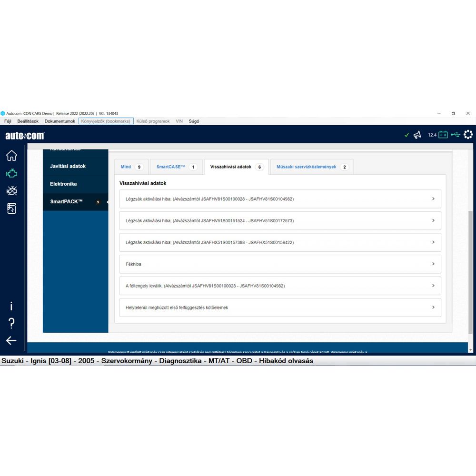Click the info icon in the sidebar
This screenshot has height=476, width=476.
tap(11, 307)
